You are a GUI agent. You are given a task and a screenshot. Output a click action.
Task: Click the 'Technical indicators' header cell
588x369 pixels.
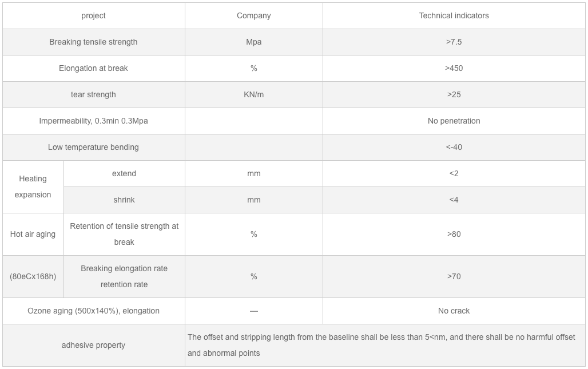pos(454,15)
